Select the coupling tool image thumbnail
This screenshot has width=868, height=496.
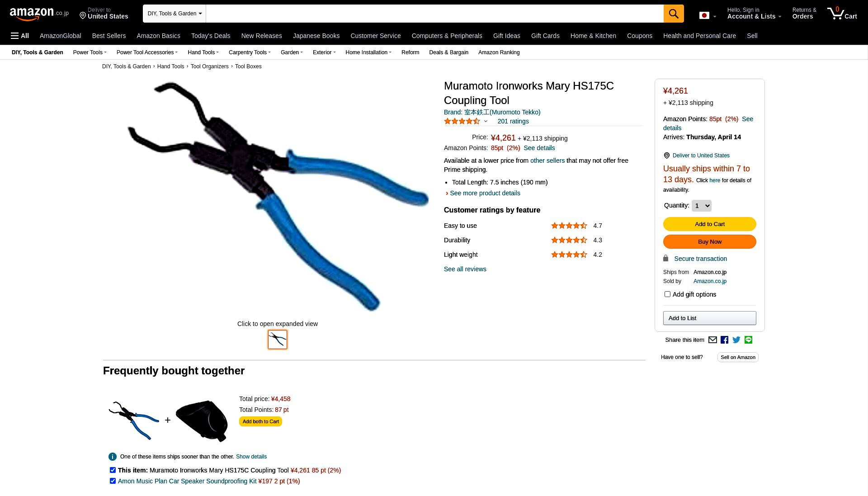pos(278,340)
